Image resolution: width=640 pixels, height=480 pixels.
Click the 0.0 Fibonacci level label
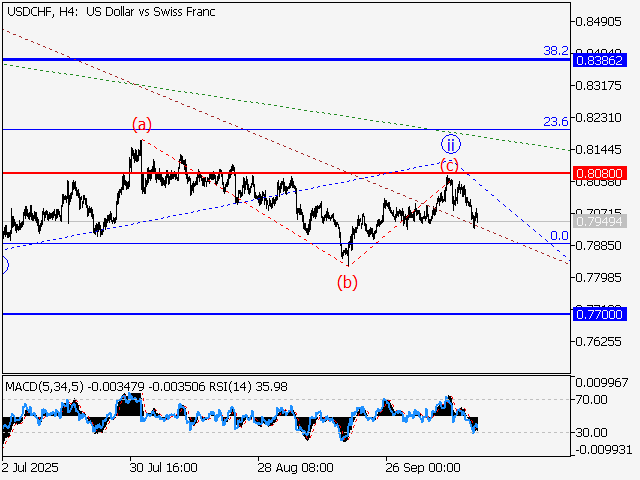click(560, 236)
